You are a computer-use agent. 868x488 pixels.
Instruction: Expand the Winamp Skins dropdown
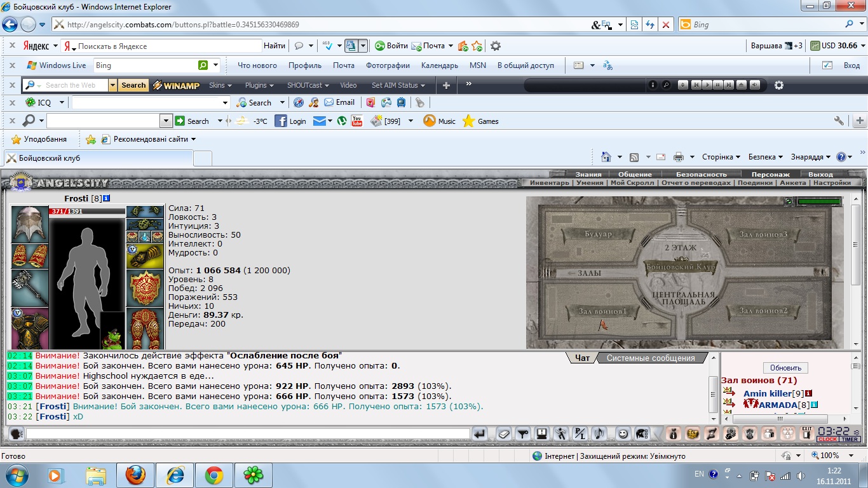(x=220, y=85)
